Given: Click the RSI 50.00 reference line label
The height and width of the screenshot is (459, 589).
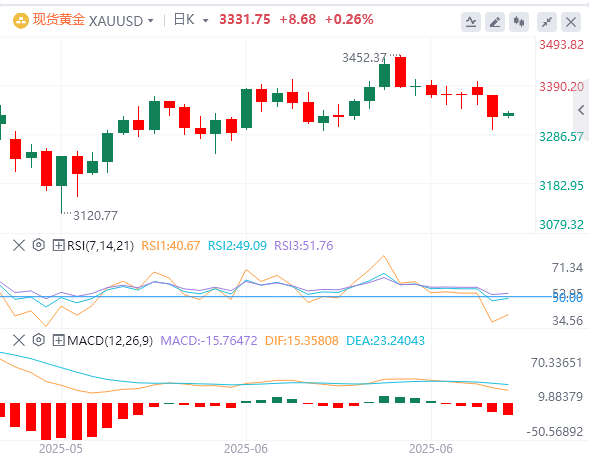Looking at the screenshot, I should [x=567, y=298].
